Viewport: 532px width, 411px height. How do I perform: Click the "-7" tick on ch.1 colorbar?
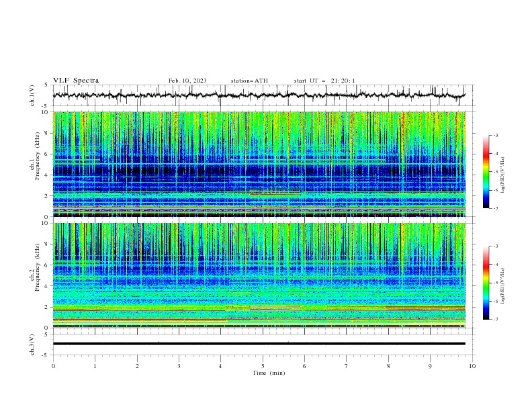click(x=495, y=208)
